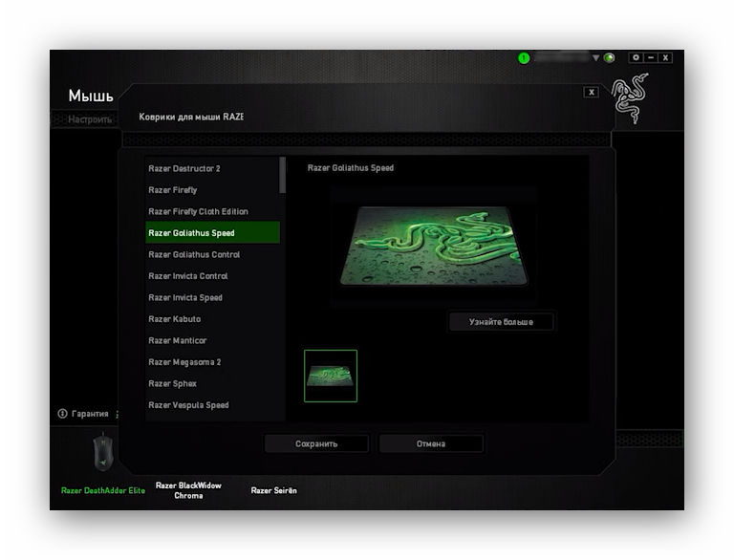Viewport: 734px width, 560px height.
Task: Select Razer Goliathus Speed entry
Action: coord(212,233)
